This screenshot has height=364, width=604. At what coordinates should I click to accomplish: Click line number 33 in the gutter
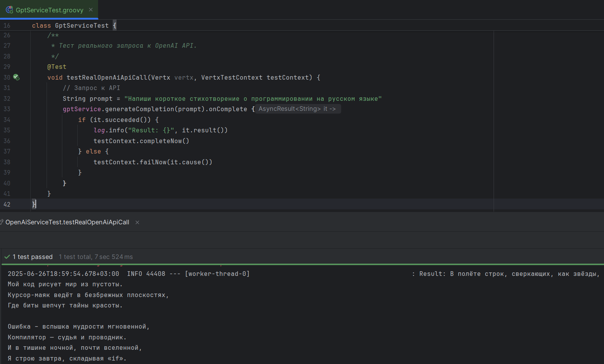[x=7, y=109]
